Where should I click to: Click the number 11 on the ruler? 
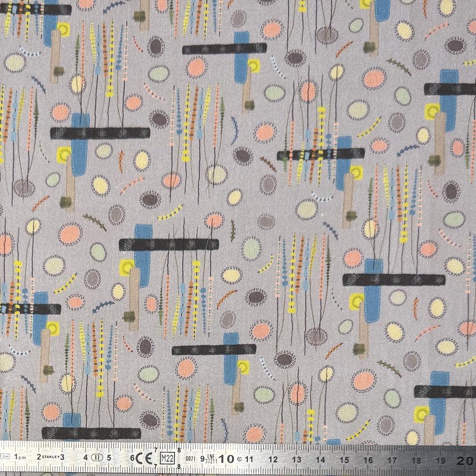pyautogui.click(x=249, y=459)
